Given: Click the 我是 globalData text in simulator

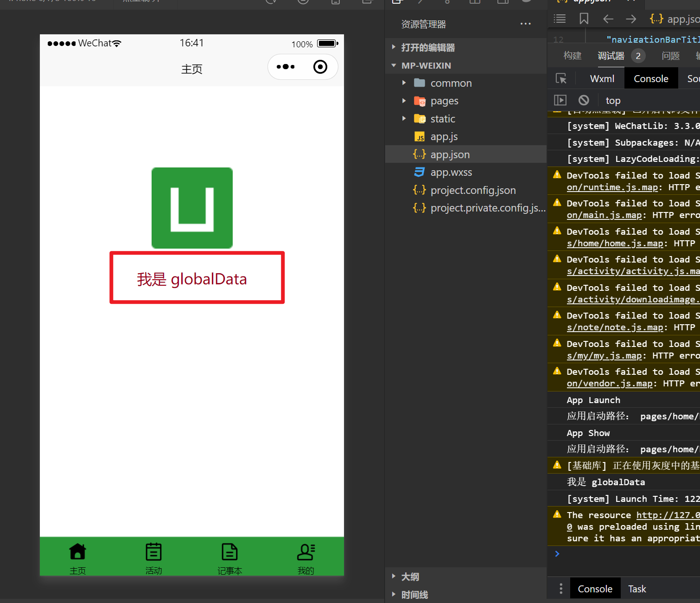Looking at the screenshot, I should coord(192,279).
